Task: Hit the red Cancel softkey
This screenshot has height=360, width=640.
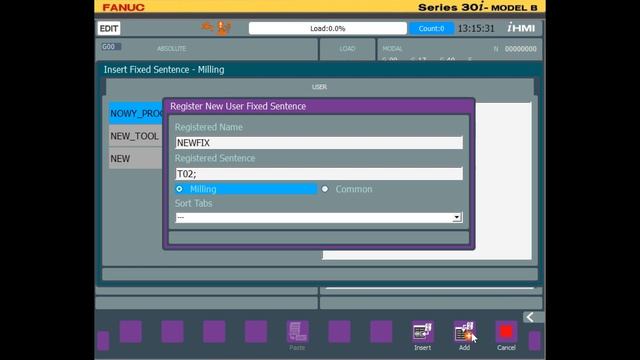Action: pyautogui.click(x=506, y=332)
